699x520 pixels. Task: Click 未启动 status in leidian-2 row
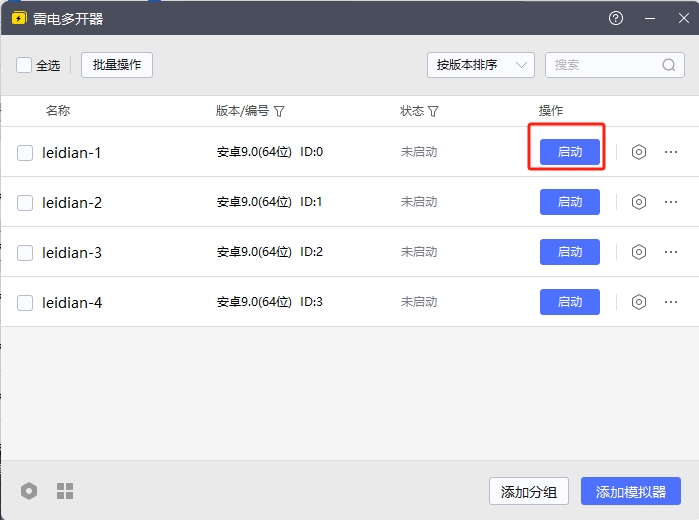point(419,202)
